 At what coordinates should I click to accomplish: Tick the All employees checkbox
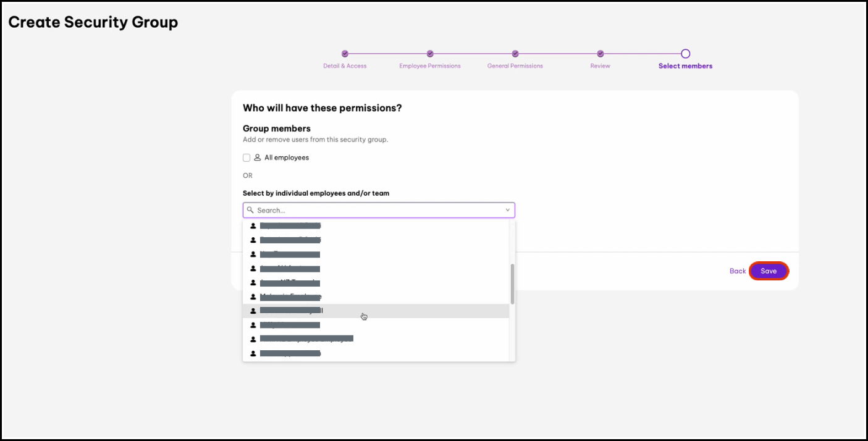click(247, 157)
